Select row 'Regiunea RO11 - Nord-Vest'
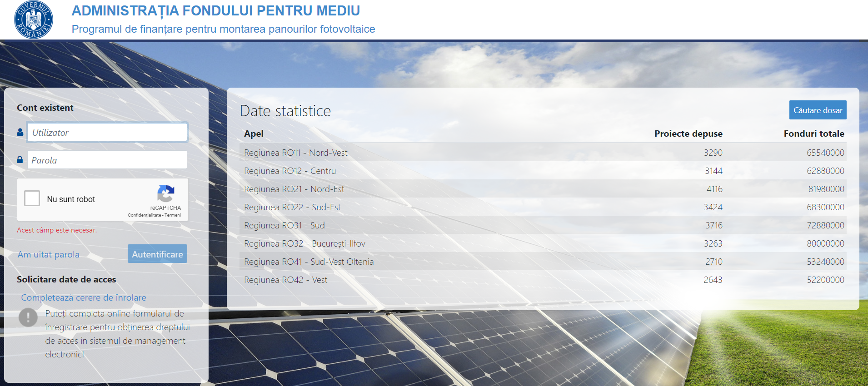Image resolution: width=868 pixels, height=386 pixels. coord(543,153)
